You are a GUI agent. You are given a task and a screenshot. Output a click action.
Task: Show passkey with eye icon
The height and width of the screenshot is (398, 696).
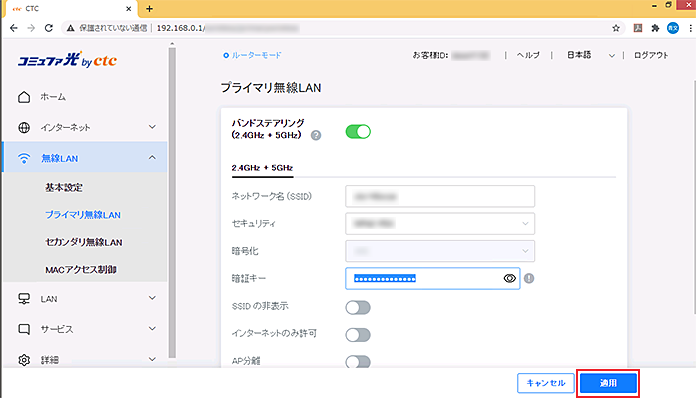point(510,278)
